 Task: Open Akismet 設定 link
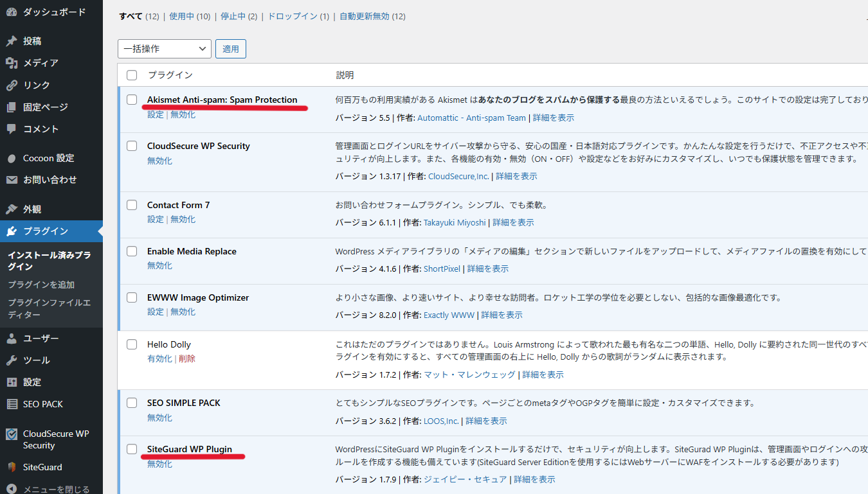tap(156, 114)
